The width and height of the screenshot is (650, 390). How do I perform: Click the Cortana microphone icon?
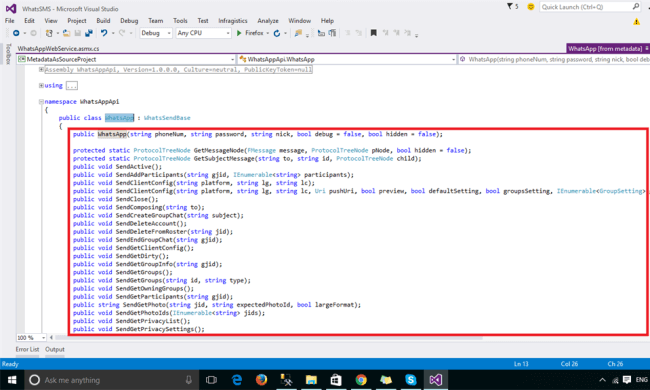189,380
